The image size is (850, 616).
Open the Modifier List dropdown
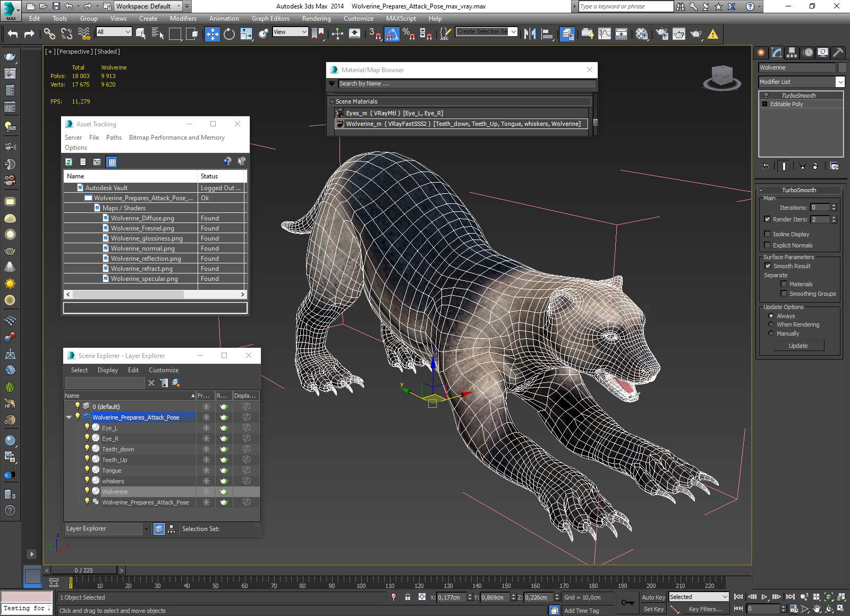(x=840, y=82)
